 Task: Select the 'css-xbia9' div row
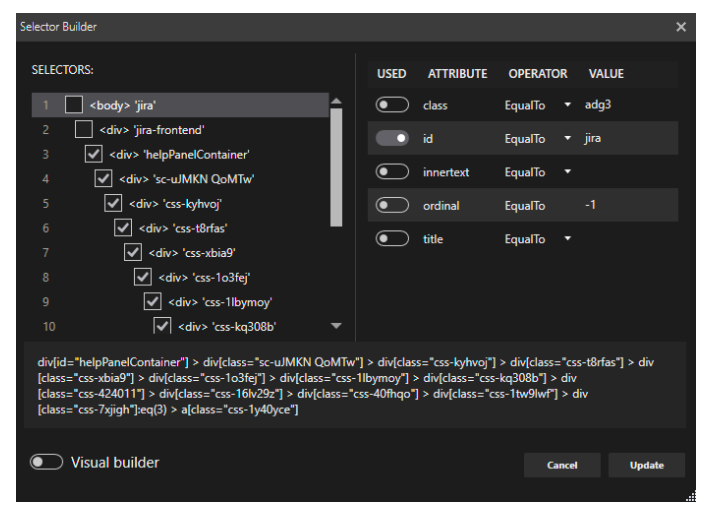(x=192, y=252)
